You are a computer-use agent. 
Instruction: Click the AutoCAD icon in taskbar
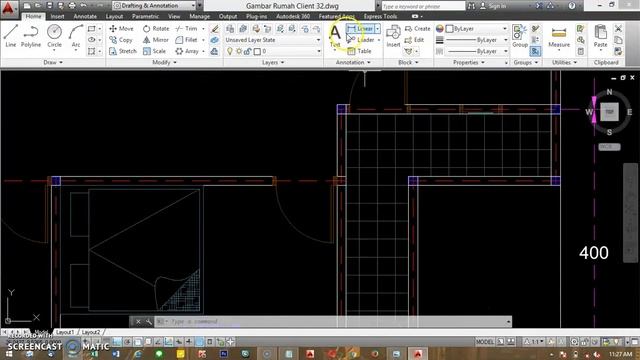coord(418,354)
